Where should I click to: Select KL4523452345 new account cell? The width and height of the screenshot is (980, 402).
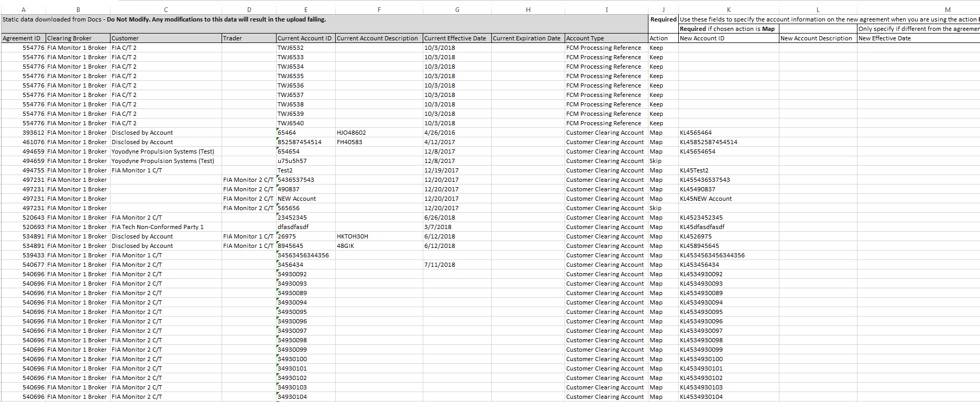729,218
